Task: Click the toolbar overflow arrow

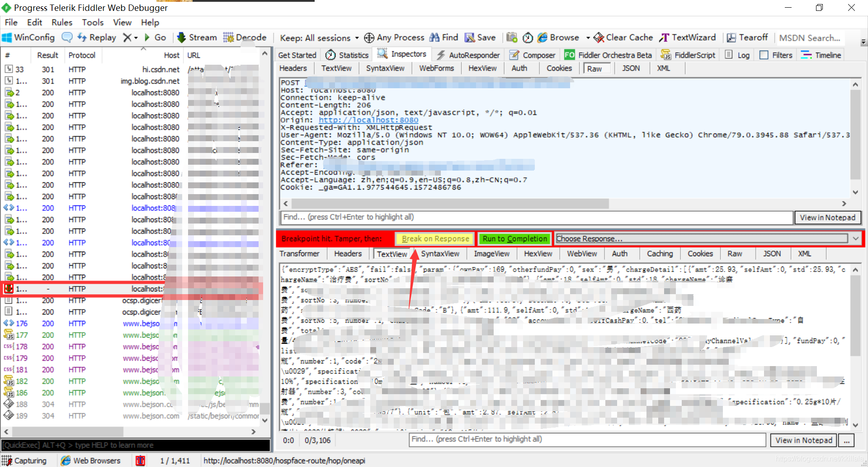Action: click(x=863, y=42)
